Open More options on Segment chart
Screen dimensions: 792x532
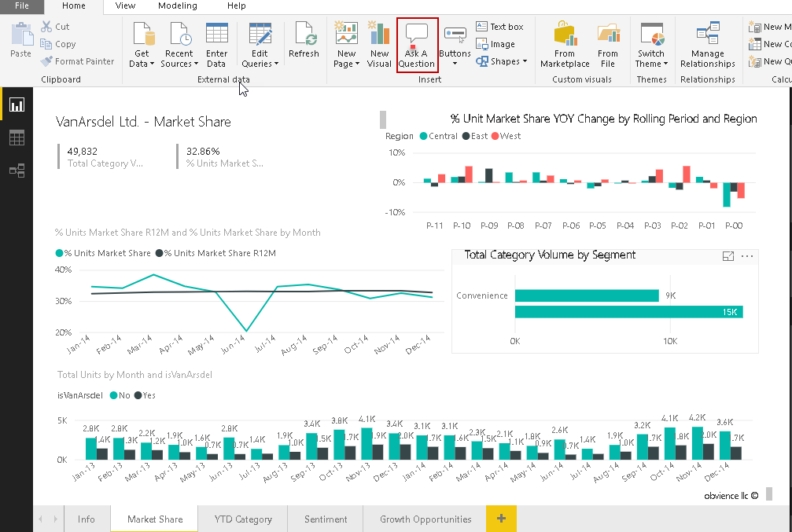(x=747, y=256)
